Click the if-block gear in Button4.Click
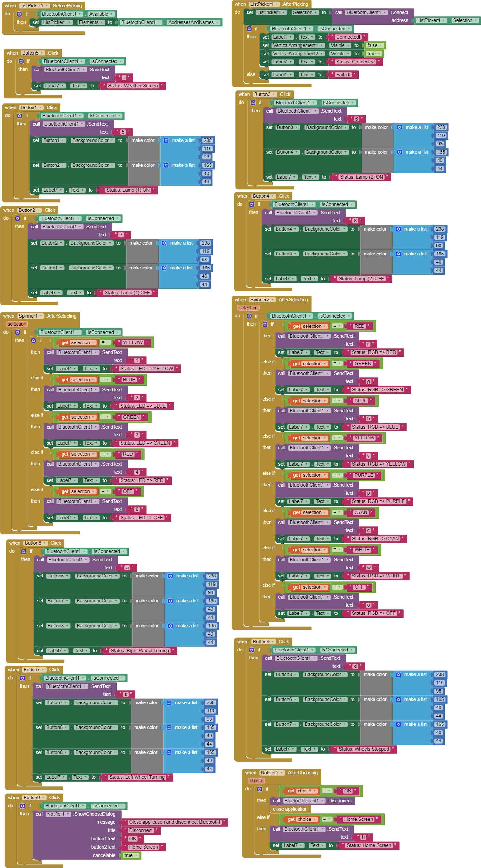The image size is (481, 868). pos(252,204)
